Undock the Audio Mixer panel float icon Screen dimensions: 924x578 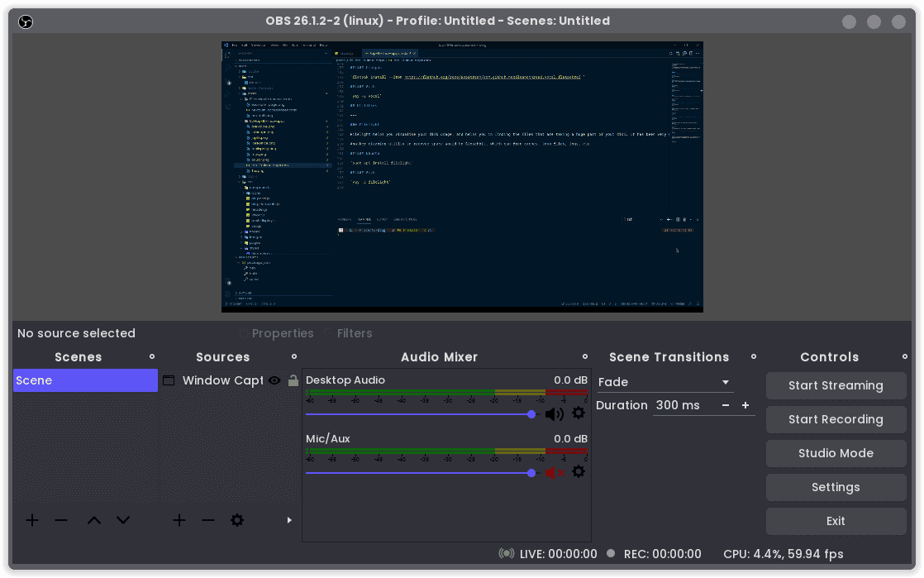coord(585,357)
